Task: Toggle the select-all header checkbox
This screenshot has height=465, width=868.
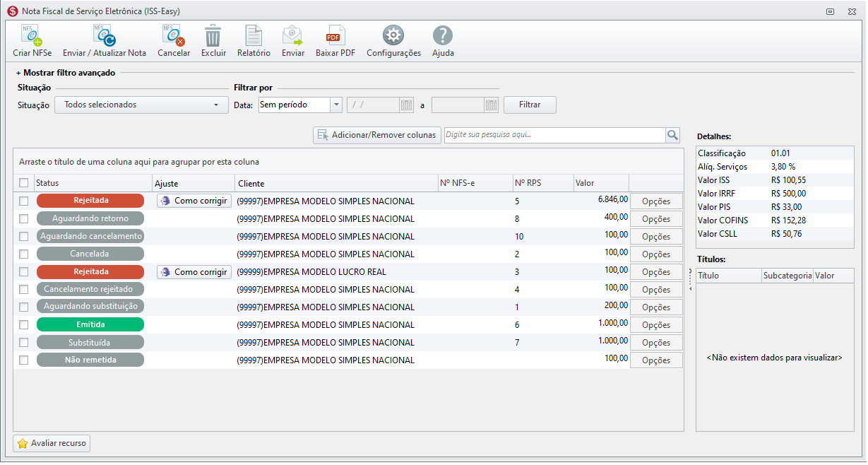Action: coord(24,183)
